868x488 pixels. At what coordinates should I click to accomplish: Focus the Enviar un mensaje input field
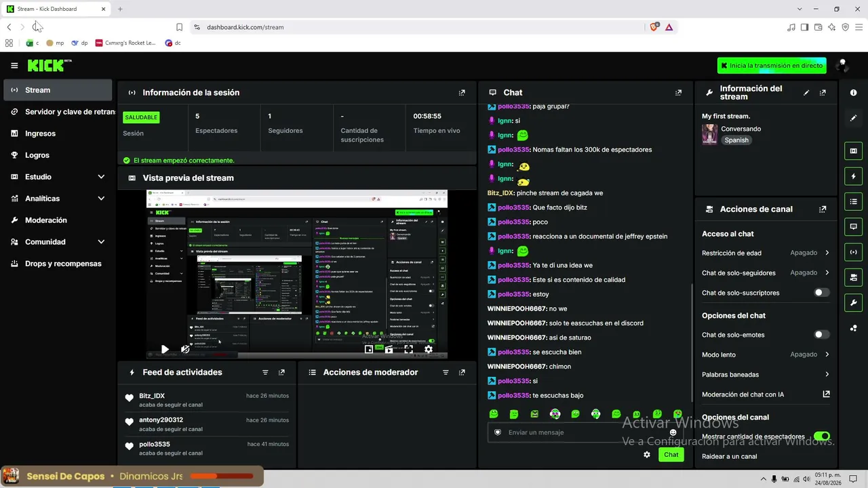click(585, 432)
